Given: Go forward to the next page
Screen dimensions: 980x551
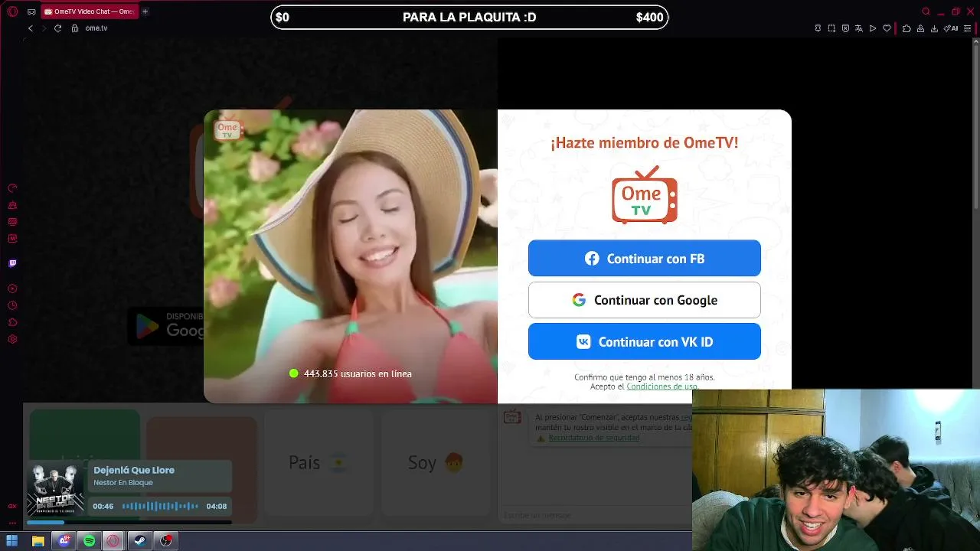Looking at the screenshot, I should coord(44,28).
